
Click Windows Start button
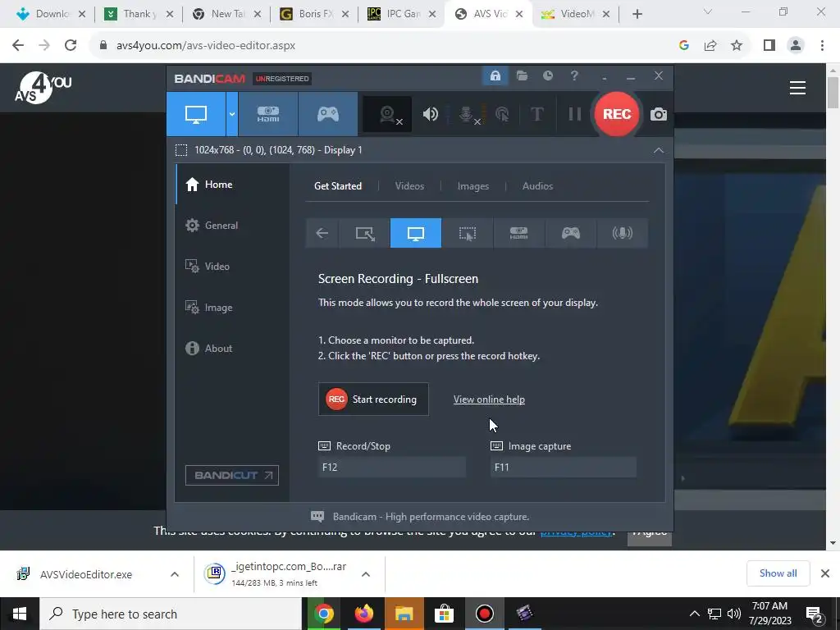coord(20,614)
